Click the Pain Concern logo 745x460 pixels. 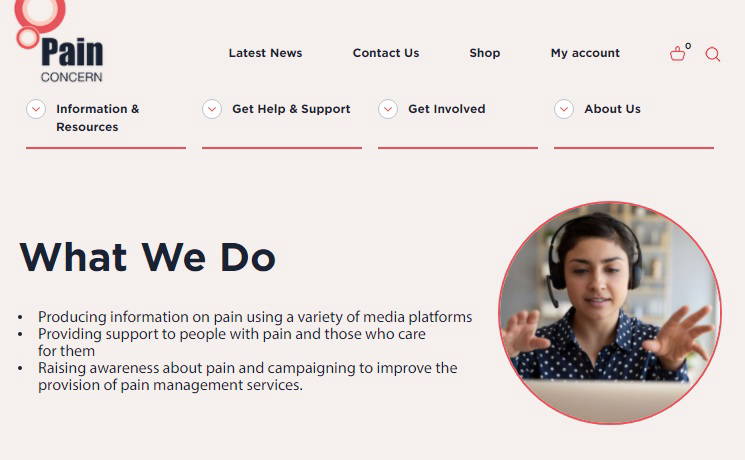[x=62, y=45]
